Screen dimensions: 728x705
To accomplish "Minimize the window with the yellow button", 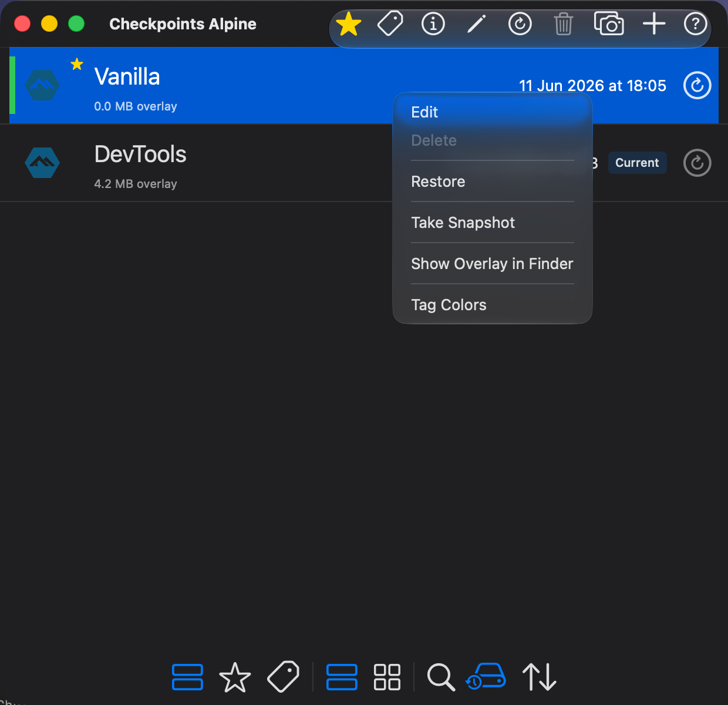I will (x=49, y=23).
